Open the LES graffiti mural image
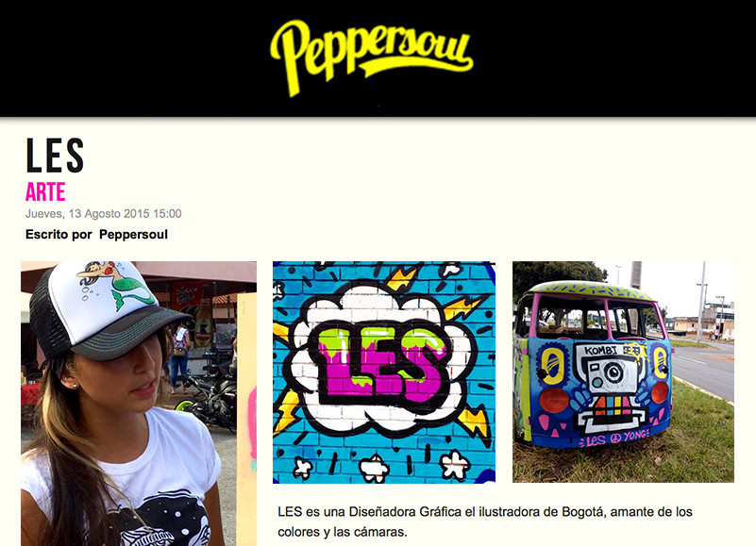 [384, 372]
